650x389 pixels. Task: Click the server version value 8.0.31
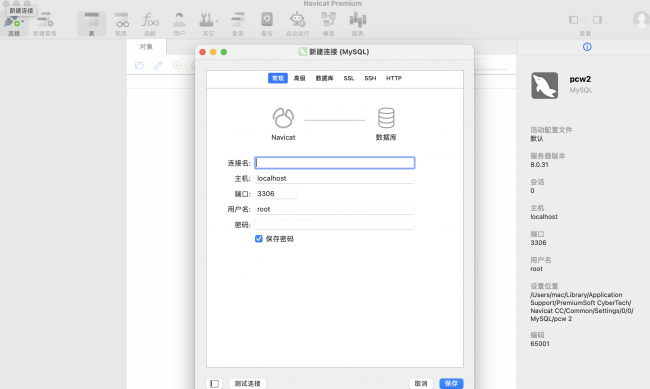(539, 165)
